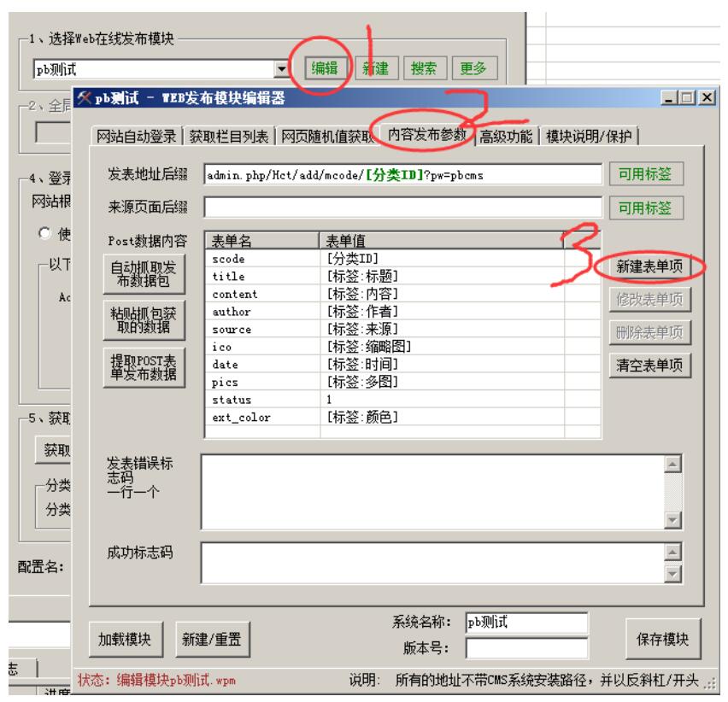Screen dimensions: 728x702
Task: Select the title form row
Action: click(402, 276)
